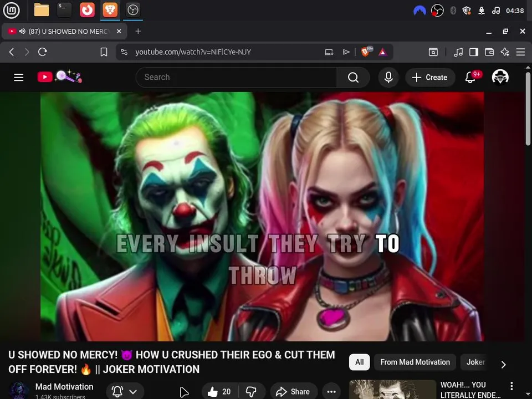532x399 pixels.
Task: Open Brave Rewards triangle icon
Action: pos(383,52)
